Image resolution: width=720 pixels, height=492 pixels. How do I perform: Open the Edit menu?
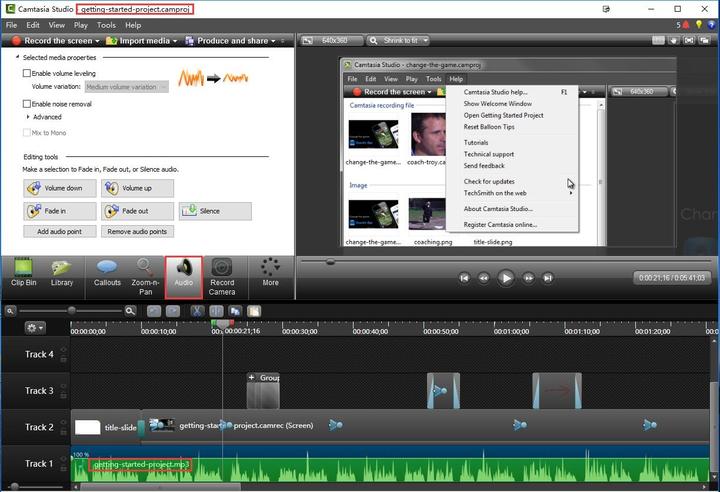click(33, 25)
